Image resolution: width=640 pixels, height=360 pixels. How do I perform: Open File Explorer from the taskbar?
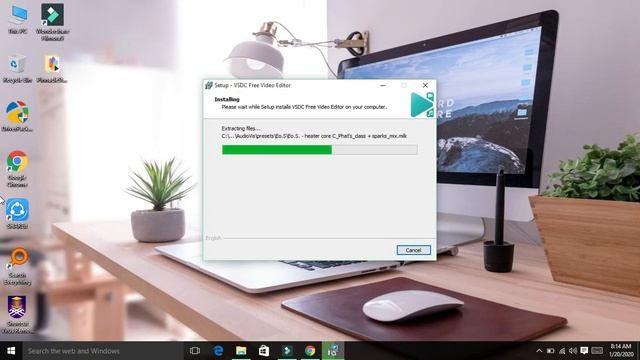tap(241, 351)
